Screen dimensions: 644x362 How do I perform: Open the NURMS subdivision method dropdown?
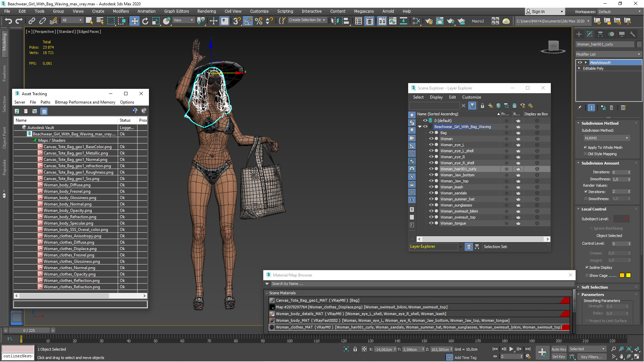tap(606, 138)
